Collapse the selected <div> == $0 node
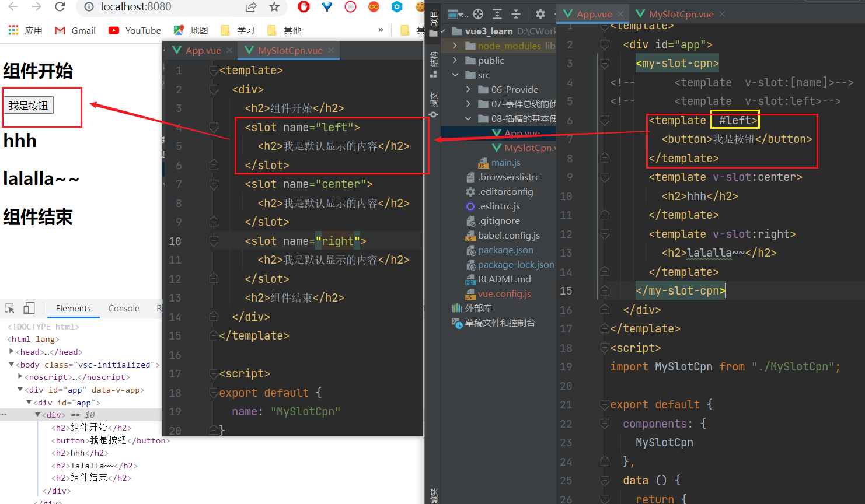Screen dimensions: 865x504 37,415
